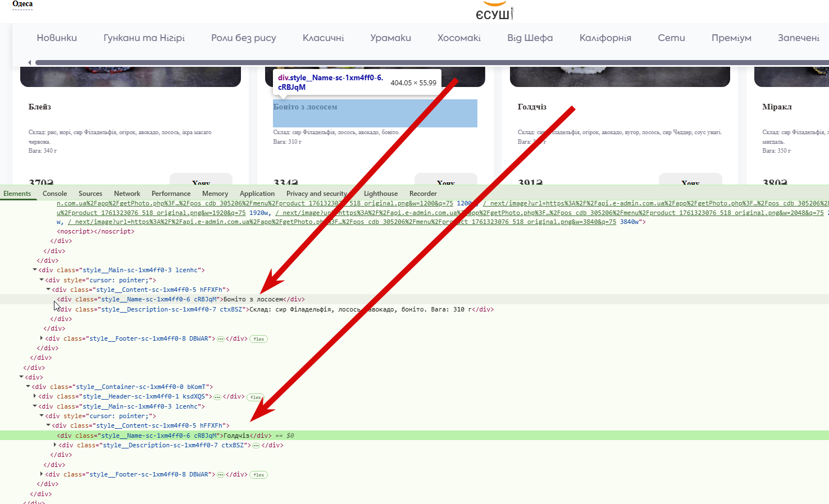Click the ЄСУШІ logo
The width and height of the screenshot is (829, 504).
[x=495, y=11]
